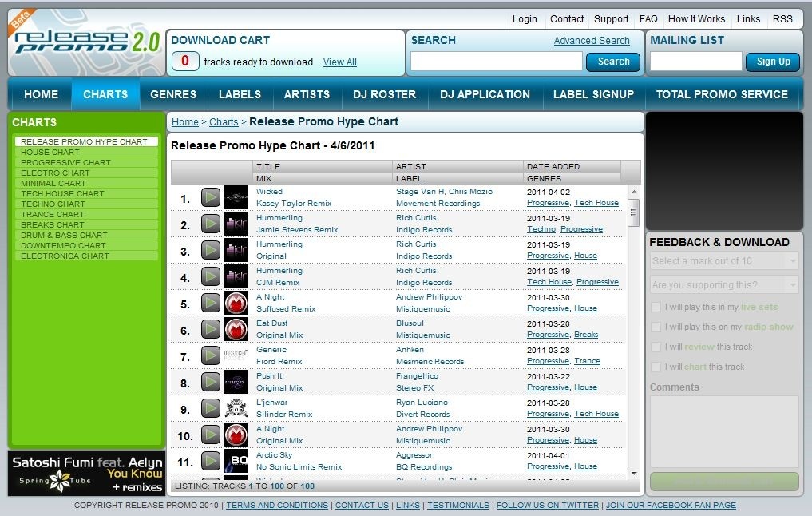Click the Search button

(613, 62)
